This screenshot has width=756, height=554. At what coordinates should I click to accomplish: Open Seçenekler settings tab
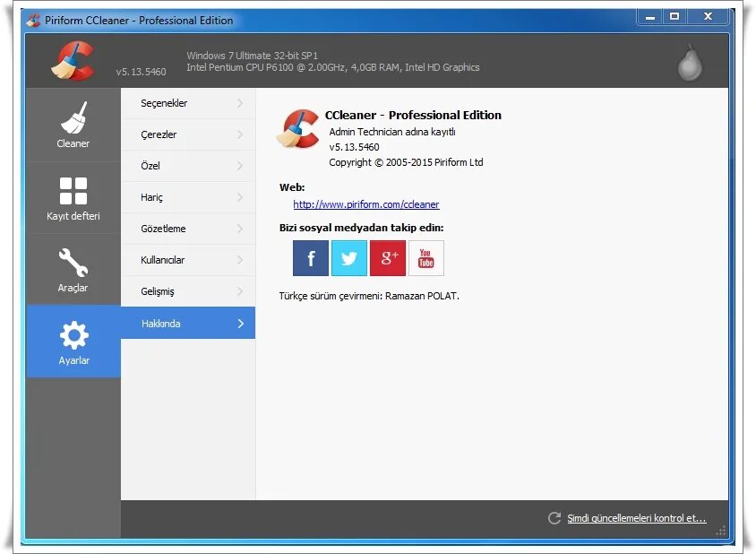188,103
